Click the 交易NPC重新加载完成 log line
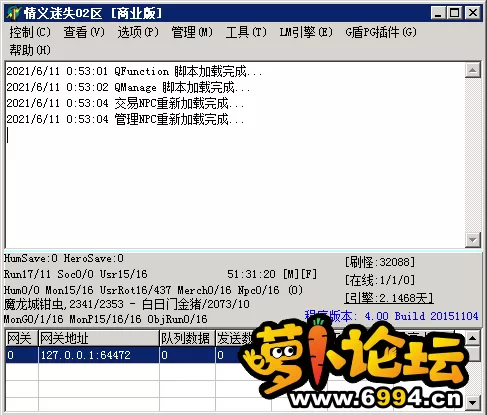487x415 pixels. click(x=125, y=103)
